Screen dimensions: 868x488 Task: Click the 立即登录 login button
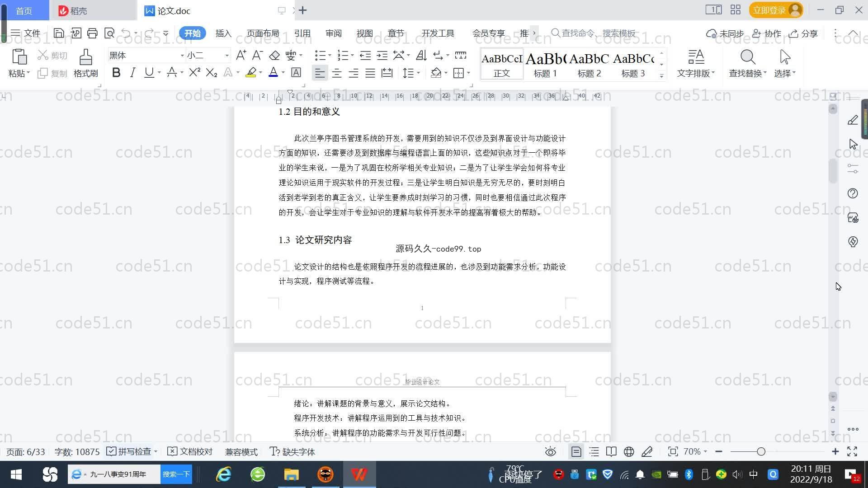776,10
